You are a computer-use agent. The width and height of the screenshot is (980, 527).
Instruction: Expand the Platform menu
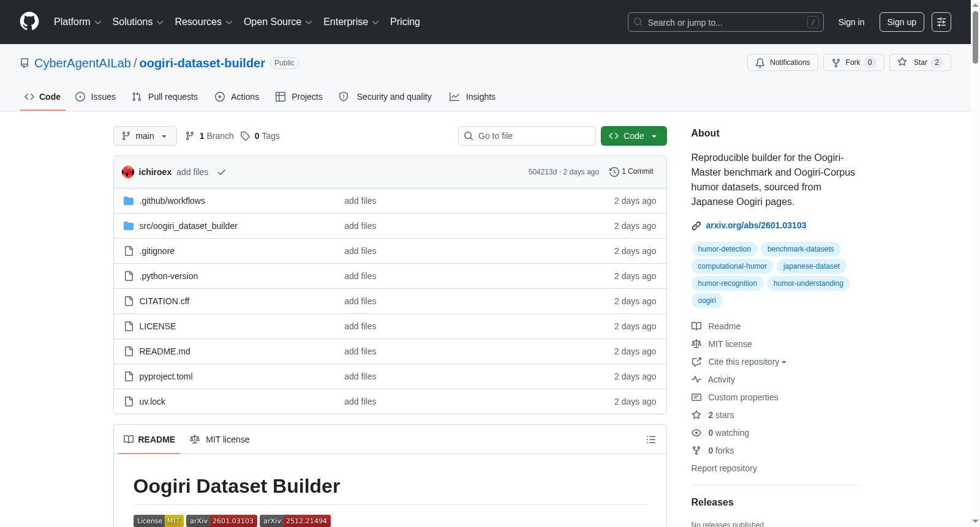pyautogui.click(x=78, y=22)
